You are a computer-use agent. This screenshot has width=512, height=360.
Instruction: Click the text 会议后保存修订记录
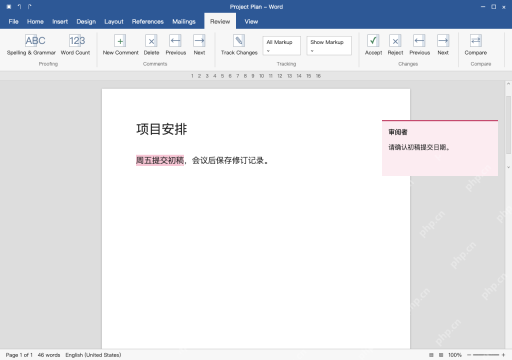tap(228, 160)
